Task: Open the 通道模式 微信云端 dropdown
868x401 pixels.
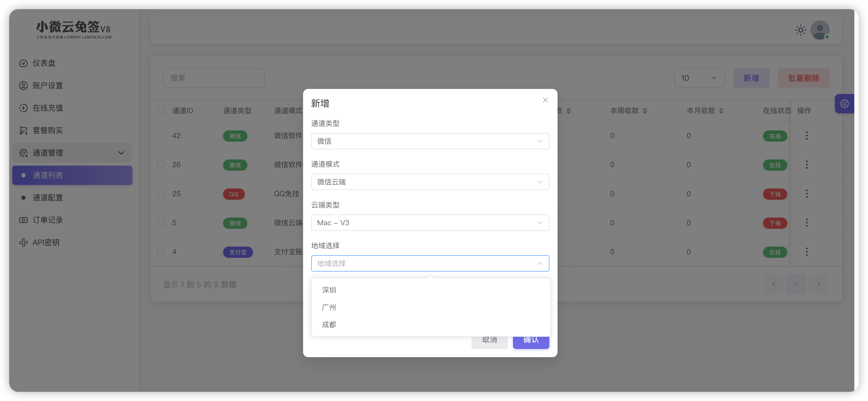Action: coord(430,182)
